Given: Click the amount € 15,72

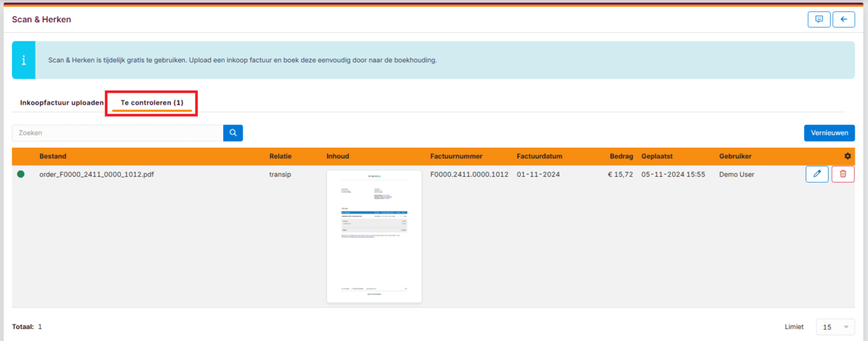Looking at the screenshot, I should coord(620,174).
